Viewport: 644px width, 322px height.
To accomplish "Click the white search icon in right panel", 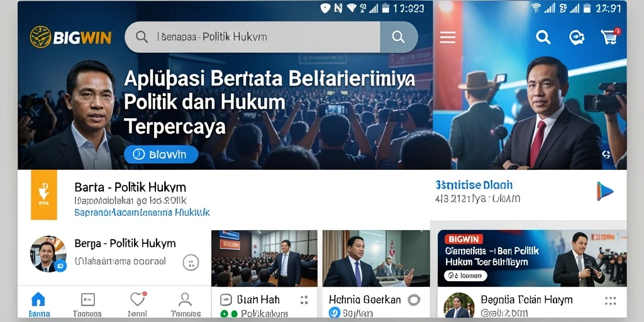I will pos(543,37).
